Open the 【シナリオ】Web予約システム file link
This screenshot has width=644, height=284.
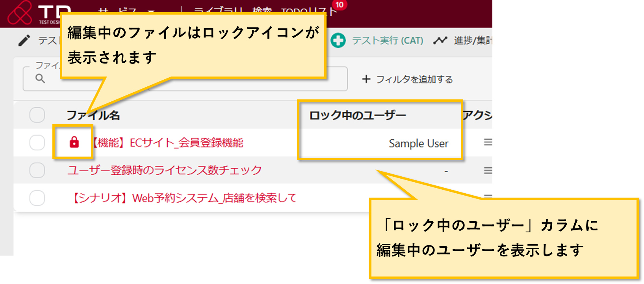(x=183, y=198)
